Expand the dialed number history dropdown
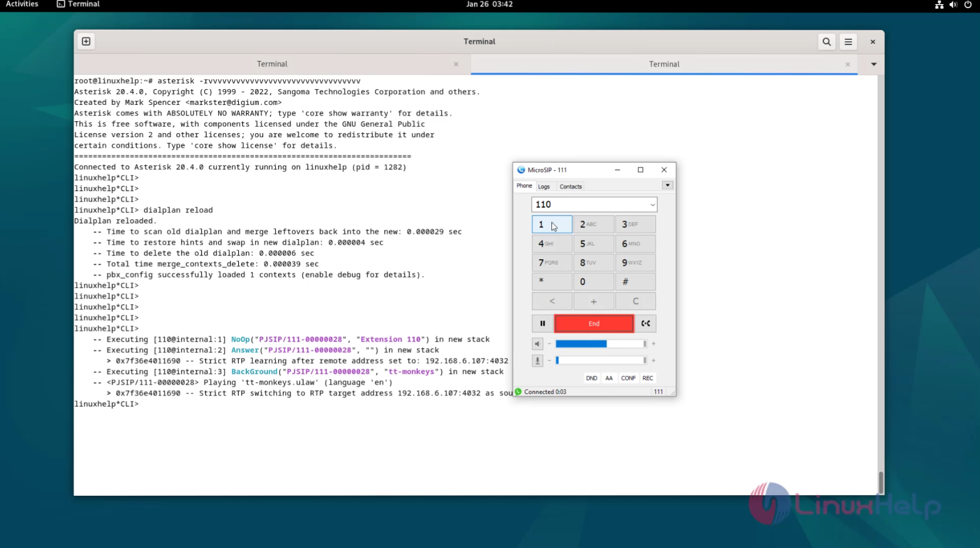The width and height of the screenshot is (980, 548). (x=652, y=205)
